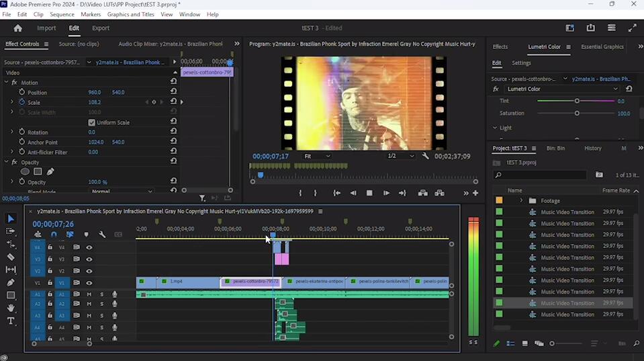Click the wrench settings icon in Program monitor
The width and height of the screenshot is (644, 361).
click(426, 156)
